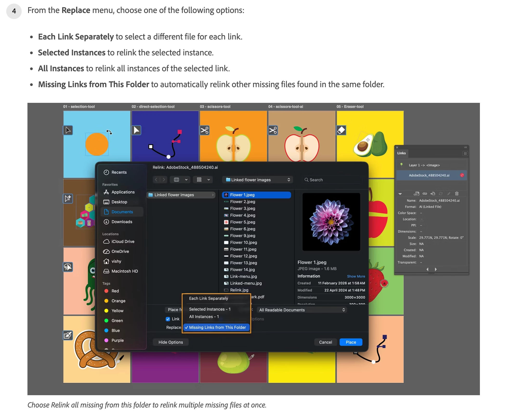523x420 pixels.
Task: Click Relink from CC Libraries icon
Action: tap(416, 194)
